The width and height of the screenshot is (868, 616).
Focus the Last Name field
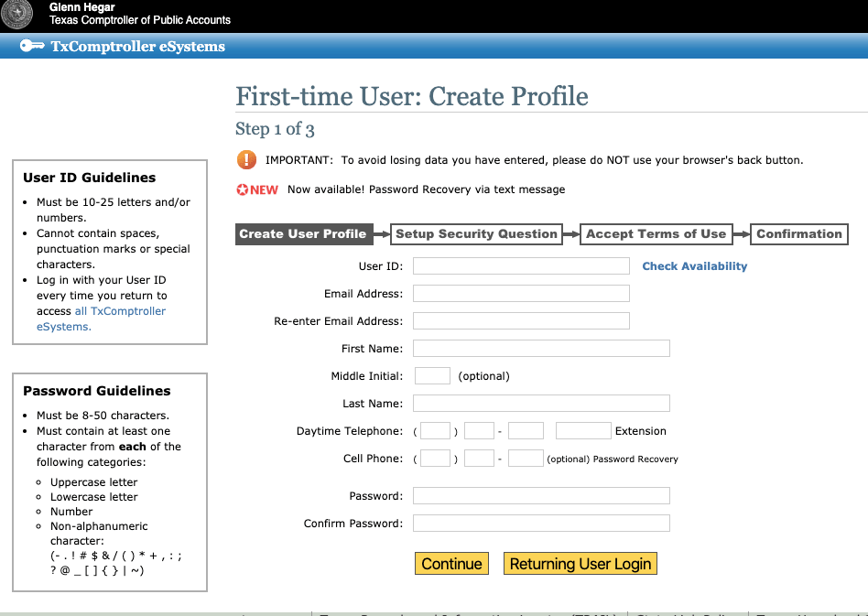[541, 404]
